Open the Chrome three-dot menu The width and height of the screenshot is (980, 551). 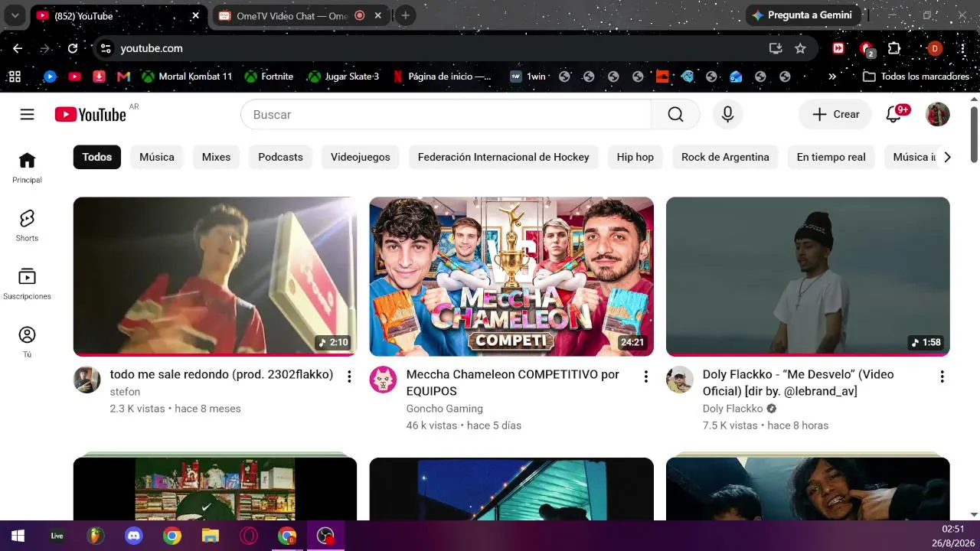point(962,48)
